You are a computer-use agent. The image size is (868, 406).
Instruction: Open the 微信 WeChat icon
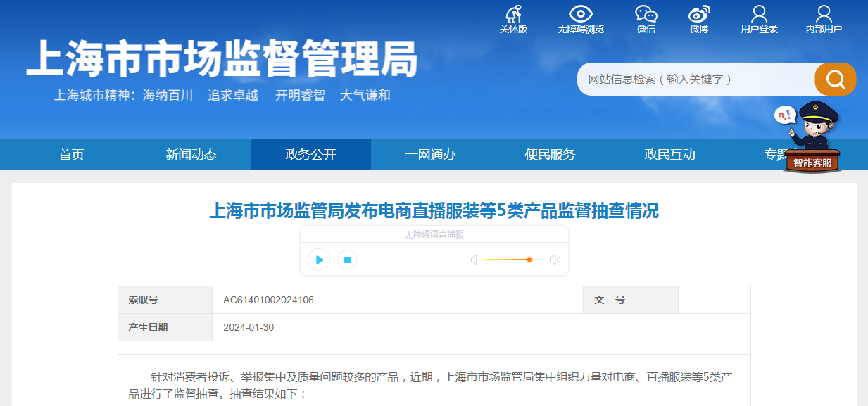point(646,15)
